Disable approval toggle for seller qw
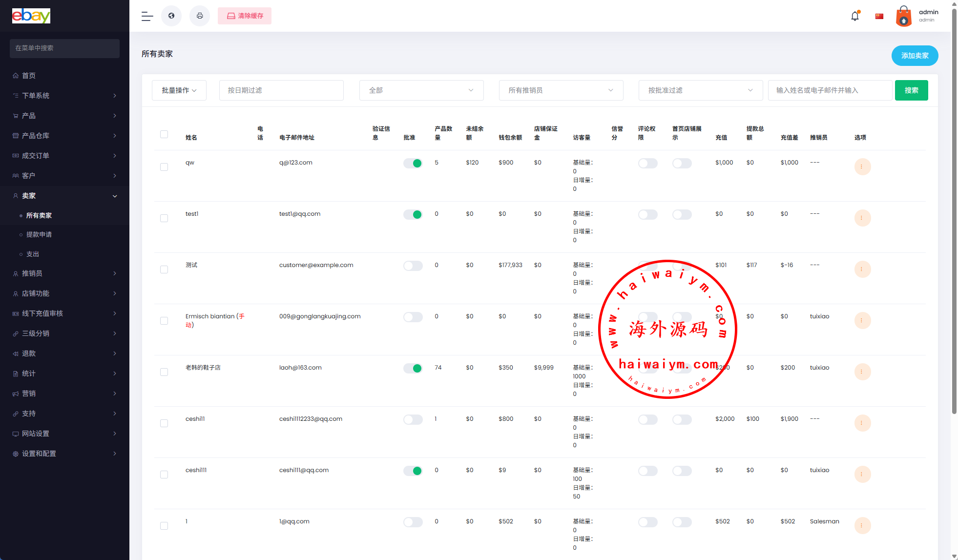 pos(413,163)
